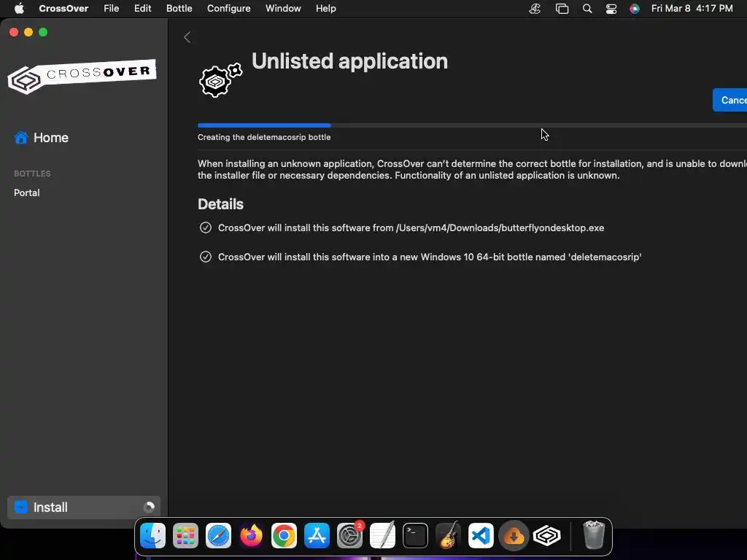Minimize the CrossOver window with yellow button
747x560 pixels.
(x=28, y=32)
